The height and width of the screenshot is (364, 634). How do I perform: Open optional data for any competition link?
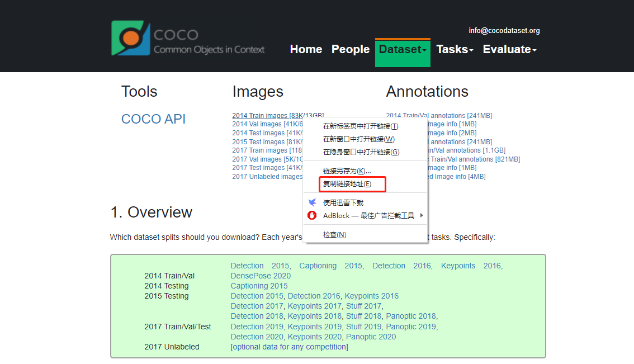(x=288, y=347)
